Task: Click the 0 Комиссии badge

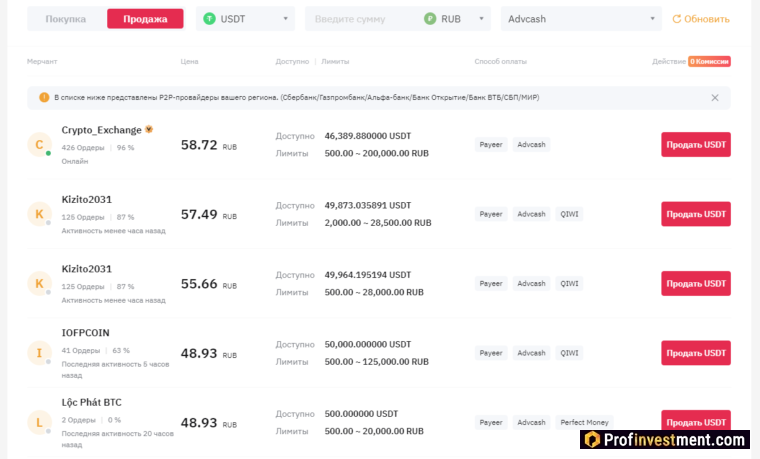Action: 709,62
